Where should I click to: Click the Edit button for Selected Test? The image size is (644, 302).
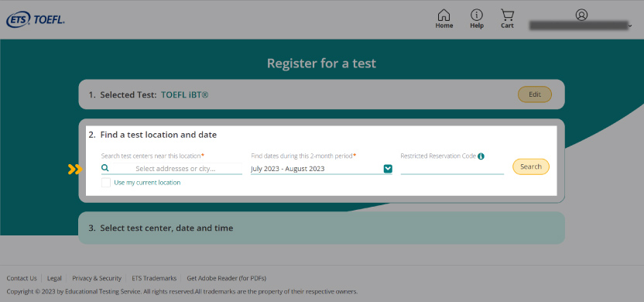click(x=535, y=94)
